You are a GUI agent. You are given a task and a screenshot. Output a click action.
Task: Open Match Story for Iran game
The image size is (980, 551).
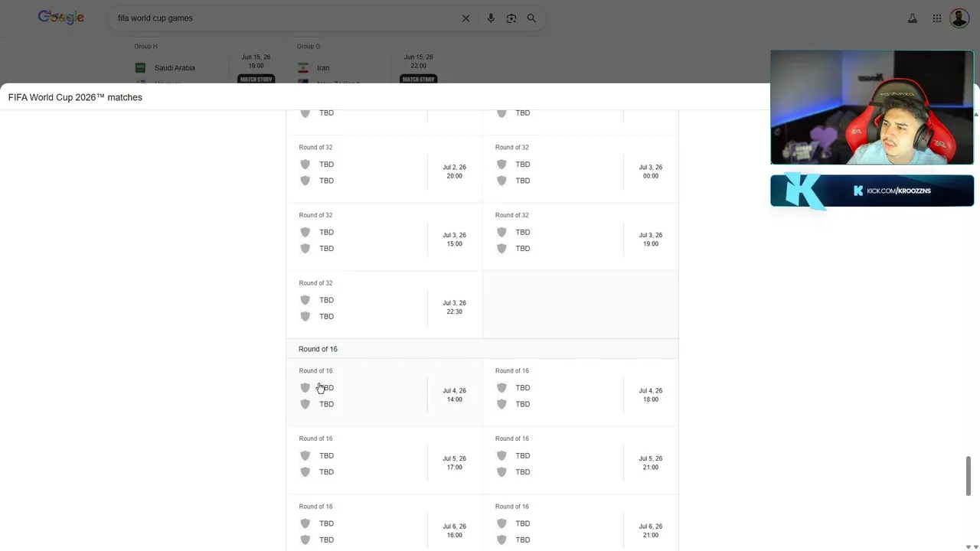point(418,79)
